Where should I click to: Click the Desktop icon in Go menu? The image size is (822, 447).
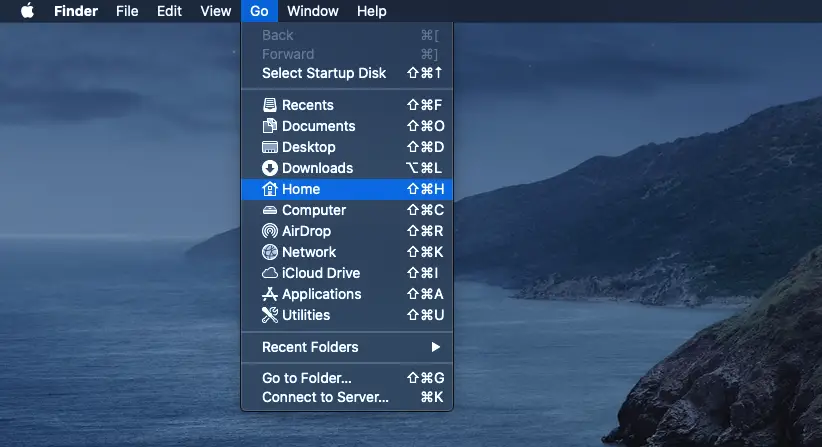[x=269, y=147]
